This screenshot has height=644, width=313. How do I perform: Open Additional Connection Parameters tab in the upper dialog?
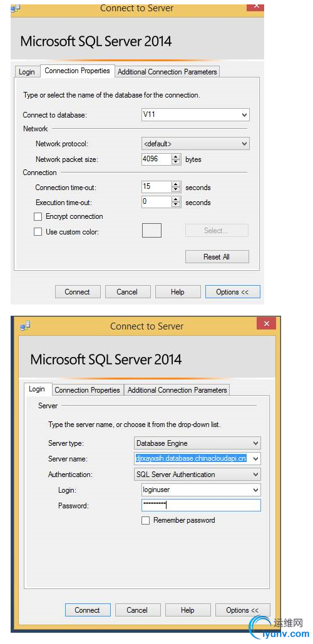point(167,71)
